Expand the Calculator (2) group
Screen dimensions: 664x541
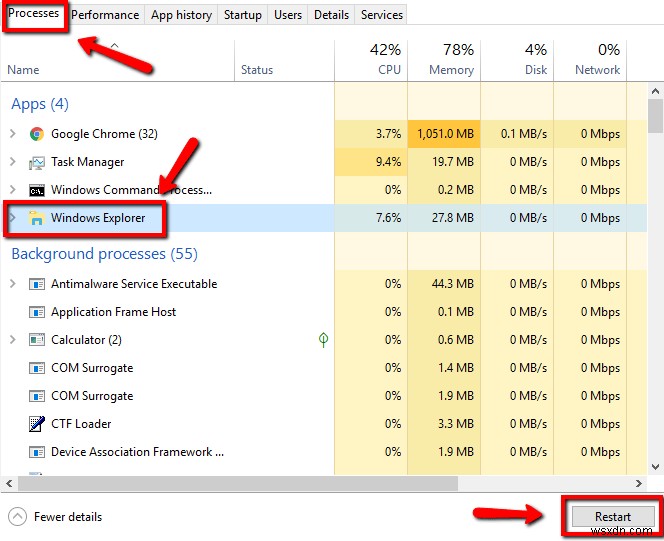(13, 340)
